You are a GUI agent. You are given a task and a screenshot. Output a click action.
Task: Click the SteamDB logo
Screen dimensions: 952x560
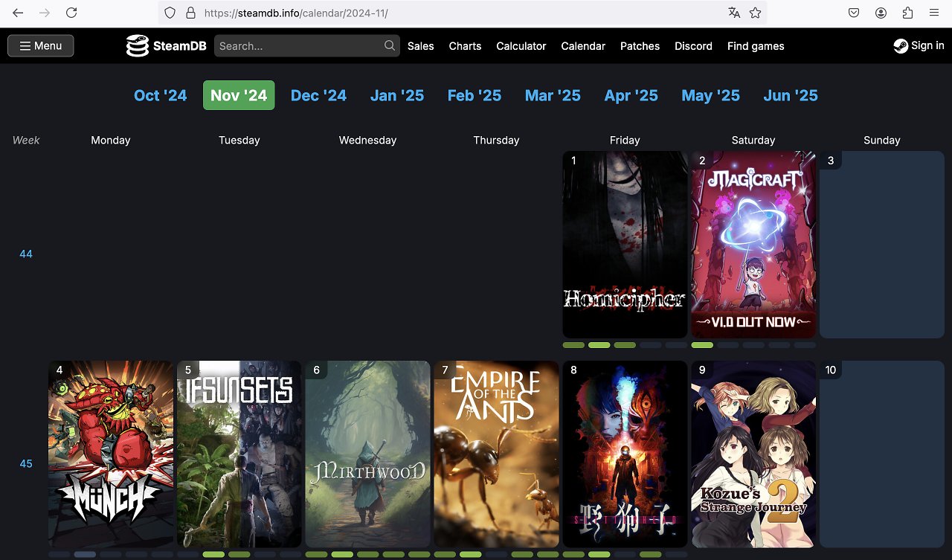(166, 46)
